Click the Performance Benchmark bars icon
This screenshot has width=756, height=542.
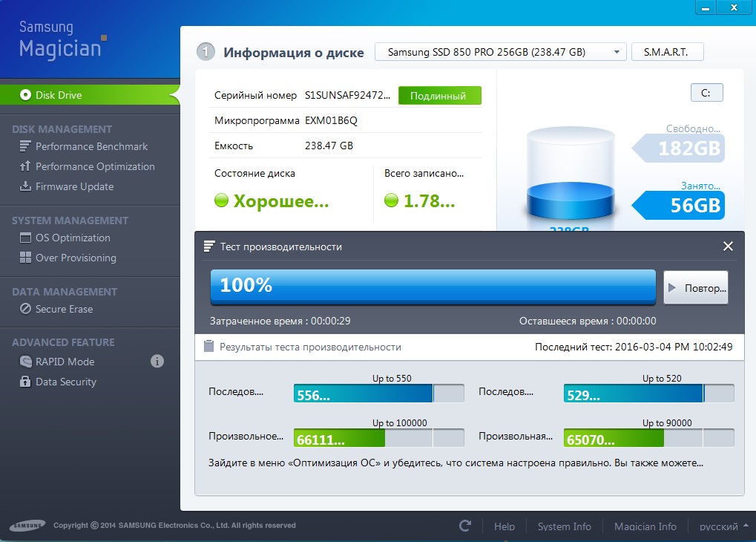click(25, 146)
